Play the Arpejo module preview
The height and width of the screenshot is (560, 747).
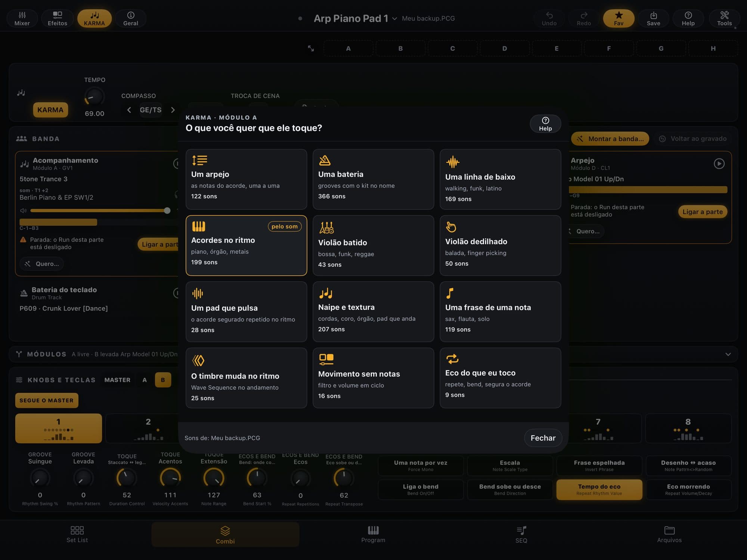tap(719, 164)
